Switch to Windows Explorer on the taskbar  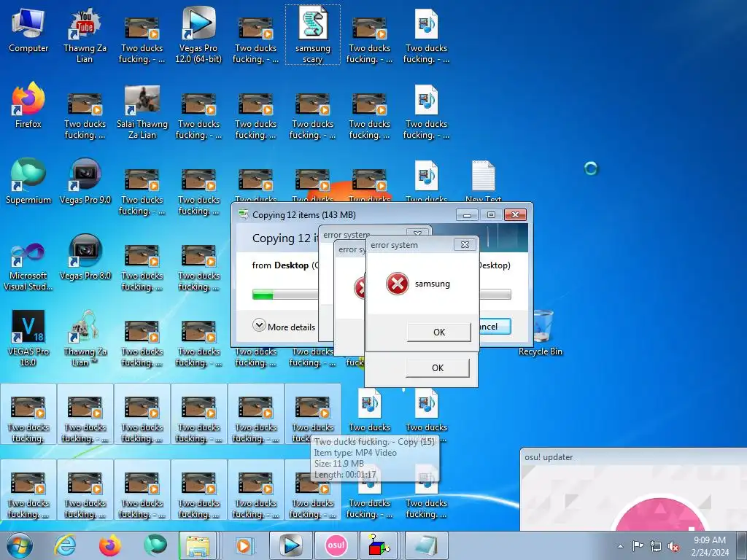198,545
